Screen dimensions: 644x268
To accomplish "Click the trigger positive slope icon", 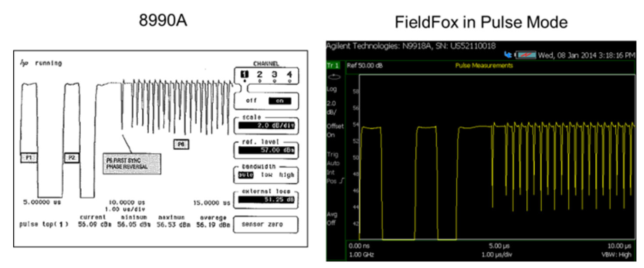I will click(x=340, y=181).
